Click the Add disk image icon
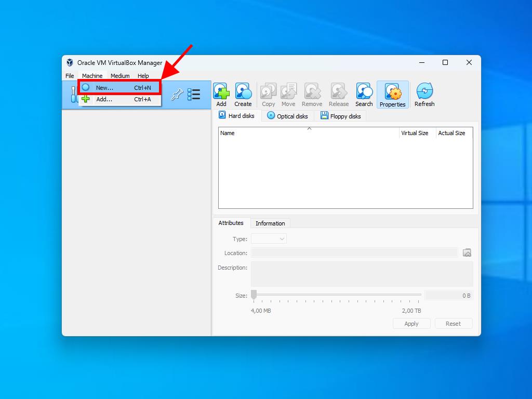This screenshot has height=399, width=532. coord(221,95)
